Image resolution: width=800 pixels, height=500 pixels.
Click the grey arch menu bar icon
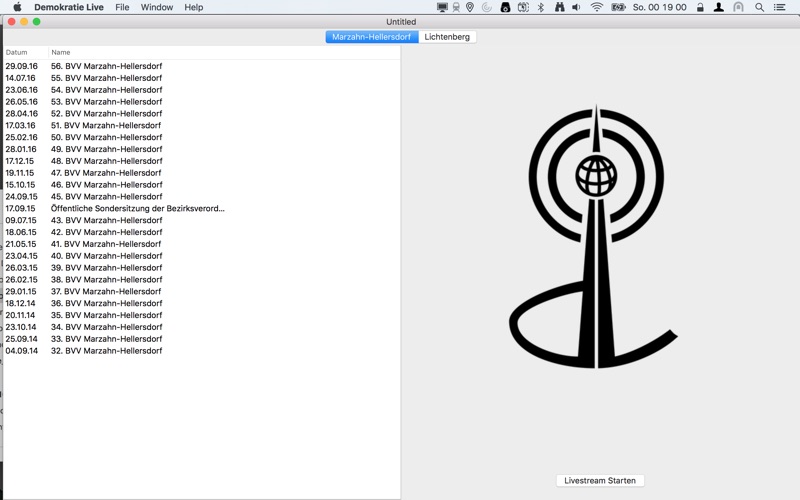coord(738,7)
